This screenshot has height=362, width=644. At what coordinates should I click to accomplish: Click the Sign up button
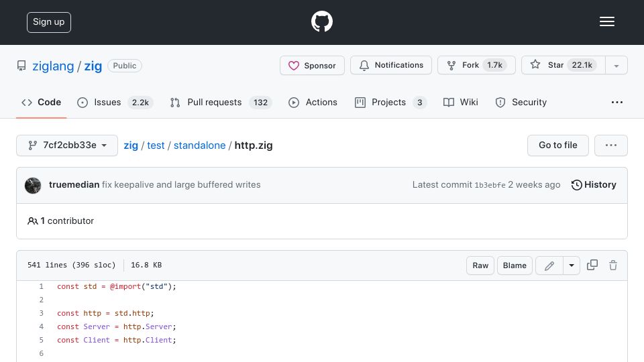click(49, 22)
